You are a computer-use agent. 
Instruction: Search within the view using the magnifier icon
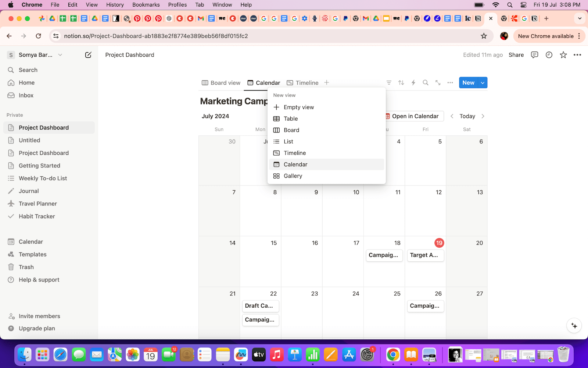coord(425,82)
